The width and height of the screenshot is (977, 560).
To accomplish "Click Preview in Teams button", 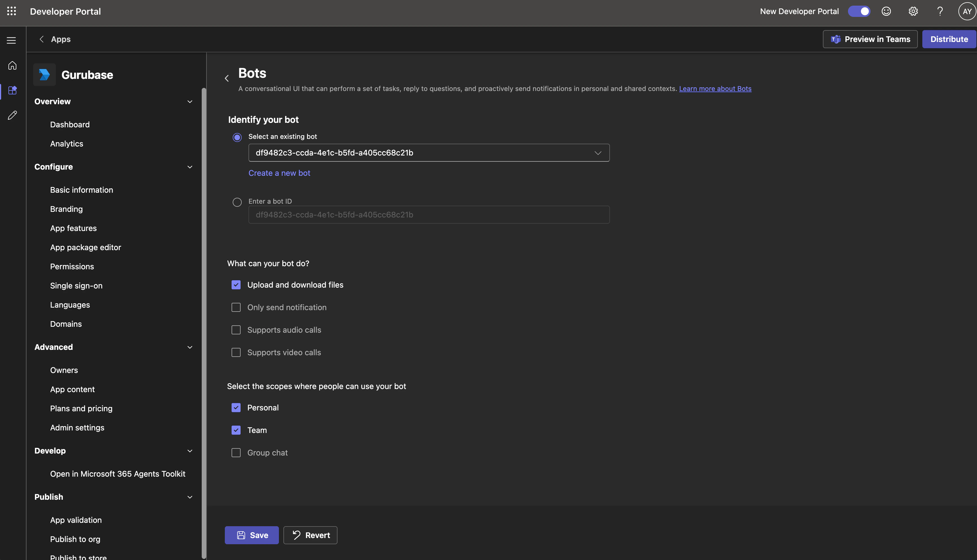I will pos(870,39).
